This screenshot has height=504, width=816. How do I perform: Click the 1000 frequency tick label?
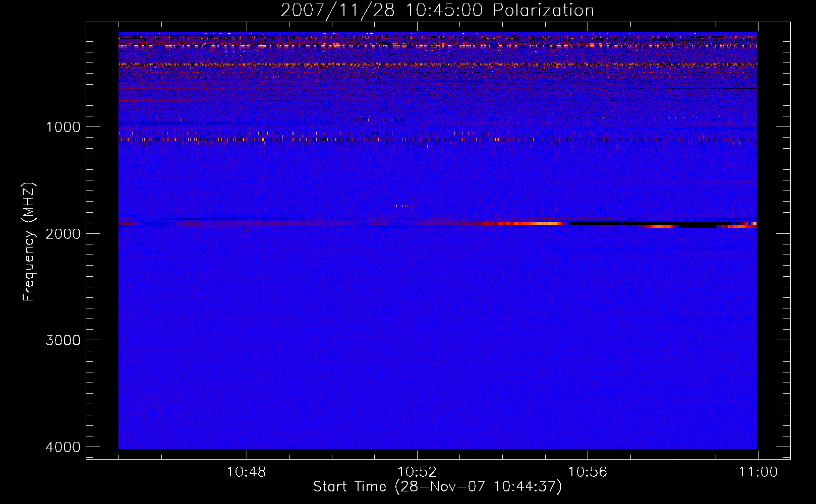point(63,127)
